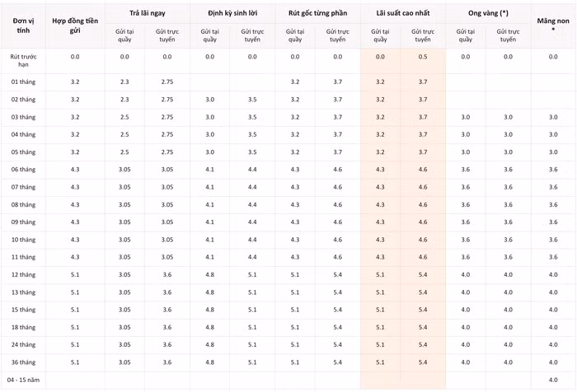Select "Gửi trực tuyến" under Lãi suất cao nhất

click(423, 35)
